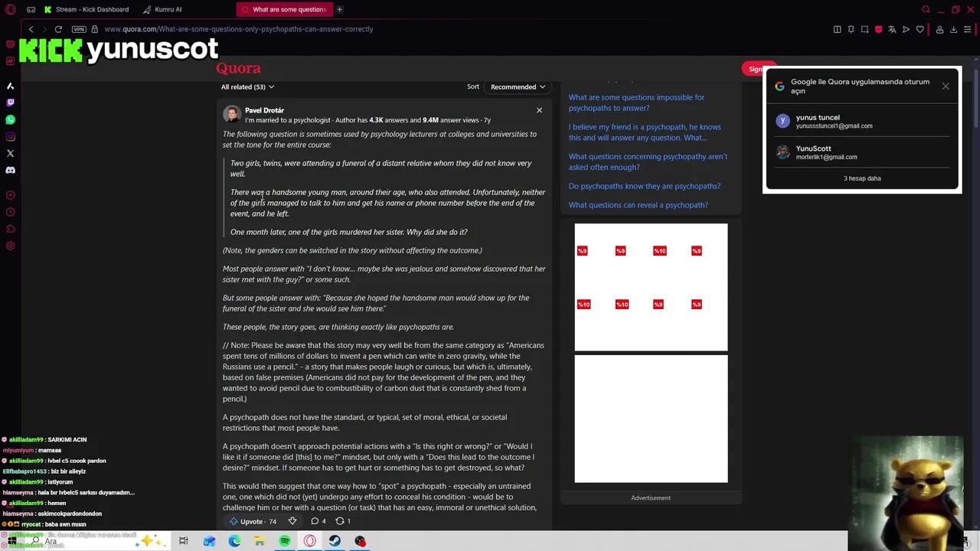Viewport: 980px width, 551px height.
Task: Open Spotify from taskbar
Action: [x=285, y=541]
